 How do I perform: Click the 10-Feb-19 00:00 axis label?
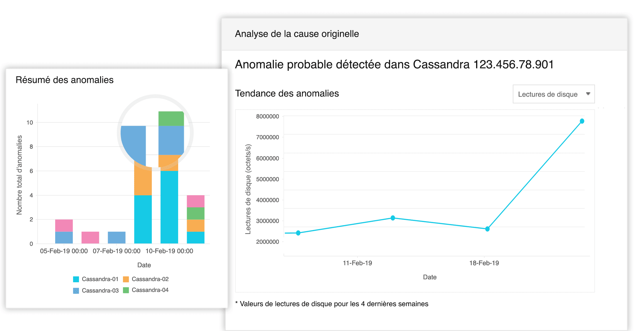click(169, 251)
